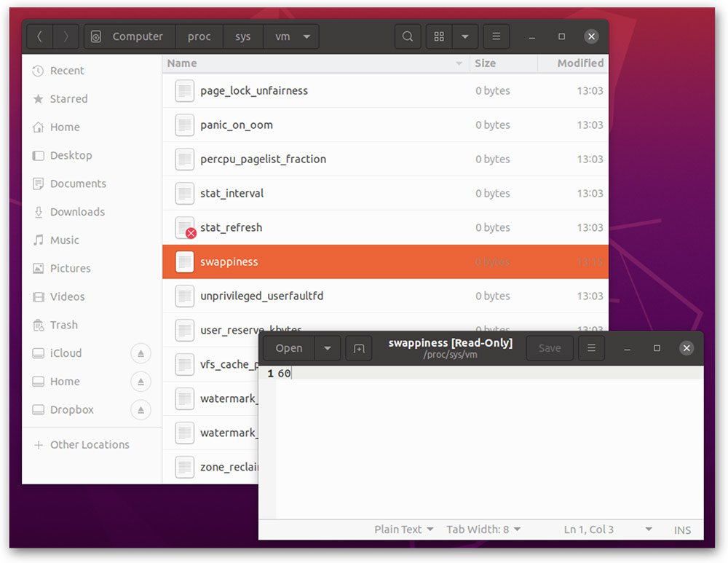Click the Save button in gedit
Screen dimensions: 728x563
pos(549,348)
